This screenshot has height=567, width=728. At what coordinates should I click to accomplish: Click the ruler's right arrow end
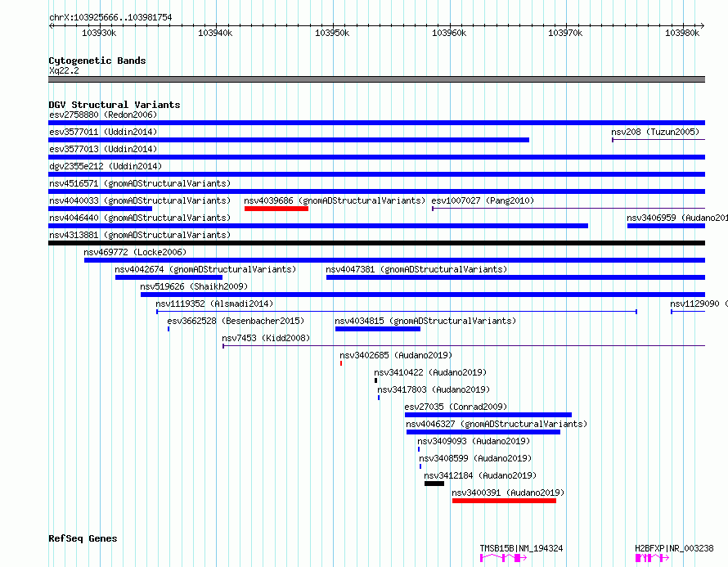703,26
